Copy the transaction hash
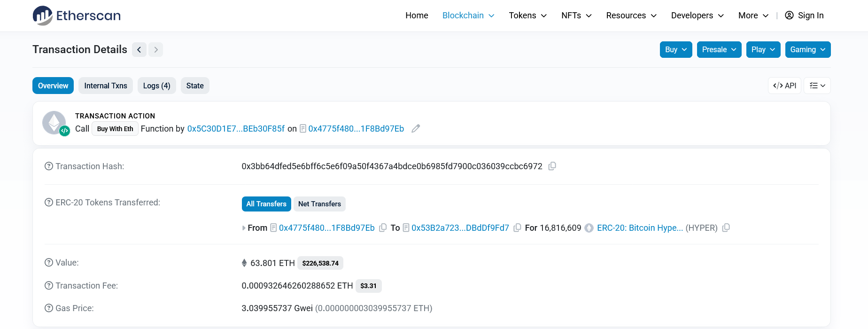The image size is (868, 329). (x=552, y=166)
